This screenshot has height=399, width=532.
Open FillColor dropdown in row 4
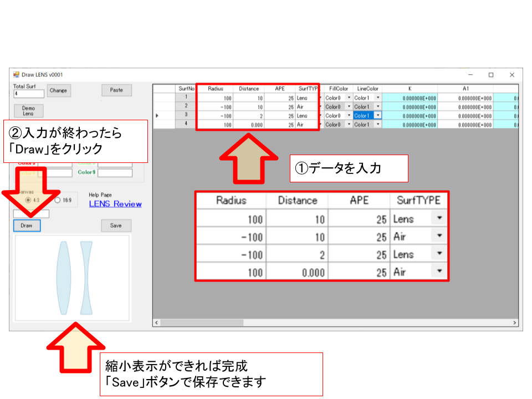[349, 125]
